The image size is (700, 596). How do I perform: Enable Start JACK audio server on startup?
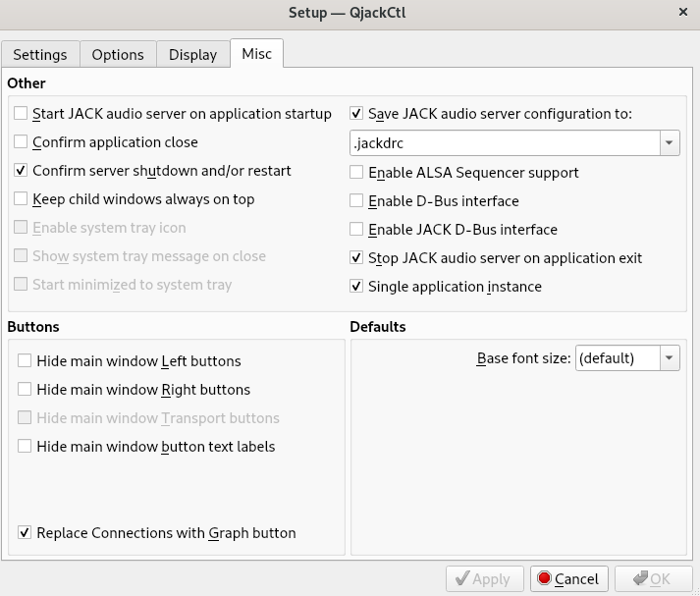click(x=22, y=114)
